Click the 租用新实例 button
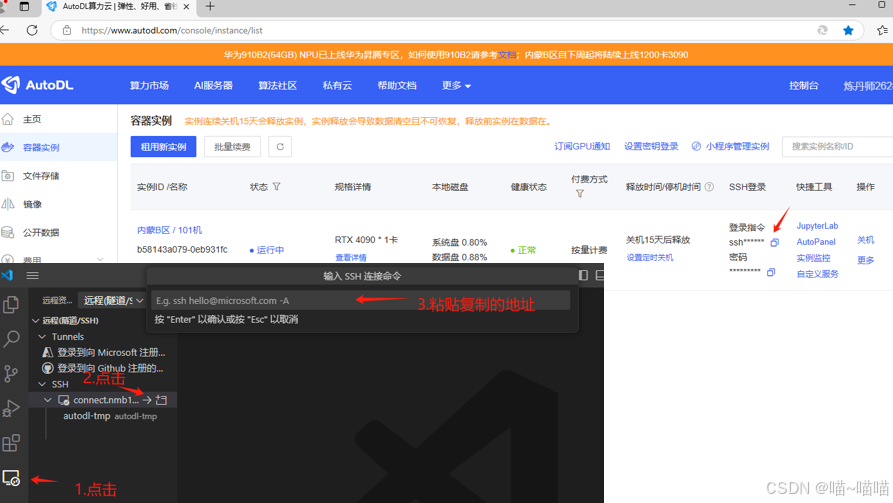The image size is (893, 503). (163, 146)
